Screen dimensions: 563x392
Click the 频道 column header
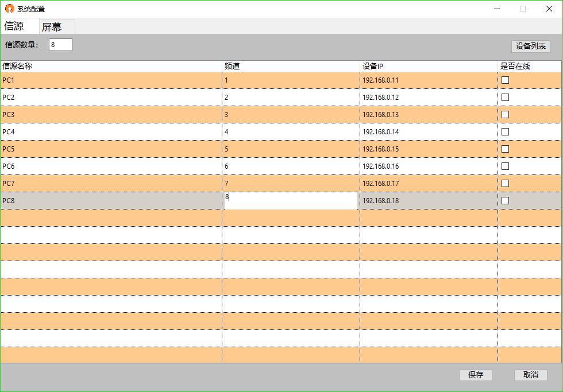pyautogui.click(x=291, y=67)
